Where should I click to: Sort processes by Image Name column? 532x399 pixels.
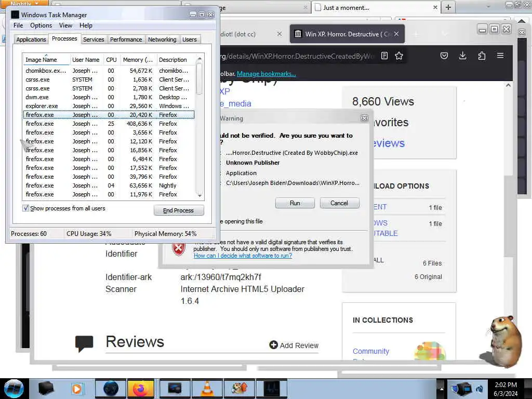click(46, 60)
